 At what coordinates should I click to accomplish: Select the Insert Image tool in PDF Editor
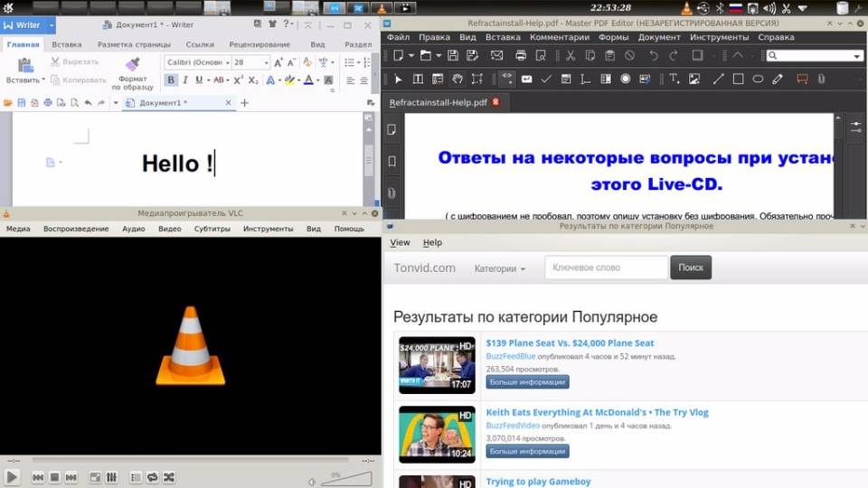[694, 80]
